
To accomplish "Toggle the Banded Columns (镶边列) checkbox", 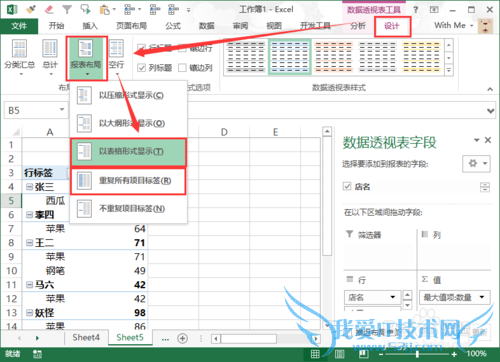I will tap(182, 68).
